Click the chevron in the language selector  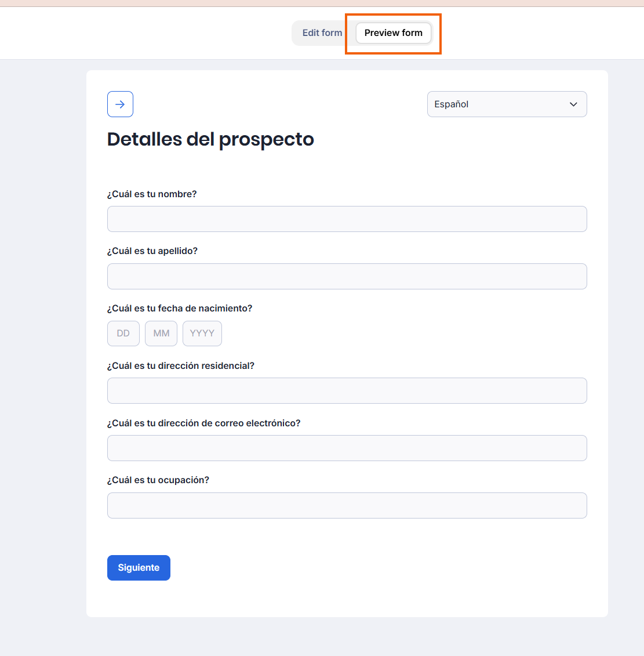[x=573, y=104]
